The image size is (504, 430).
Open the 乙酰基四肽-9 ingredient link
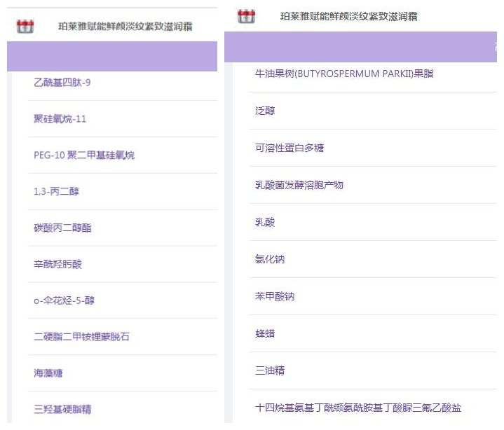point(62,82)
